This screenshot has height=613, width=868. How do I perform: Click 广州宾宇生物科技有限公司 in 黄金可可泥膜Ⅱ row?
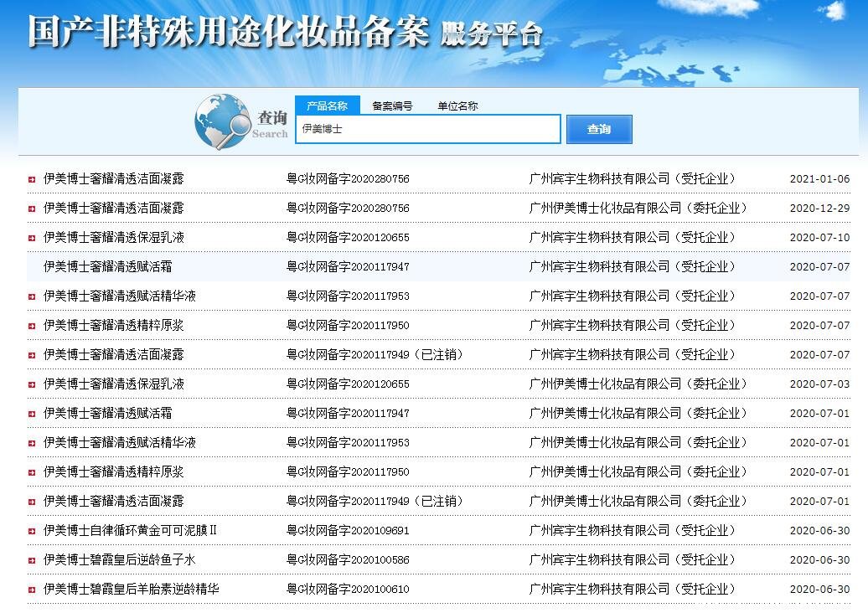point(600,531)
